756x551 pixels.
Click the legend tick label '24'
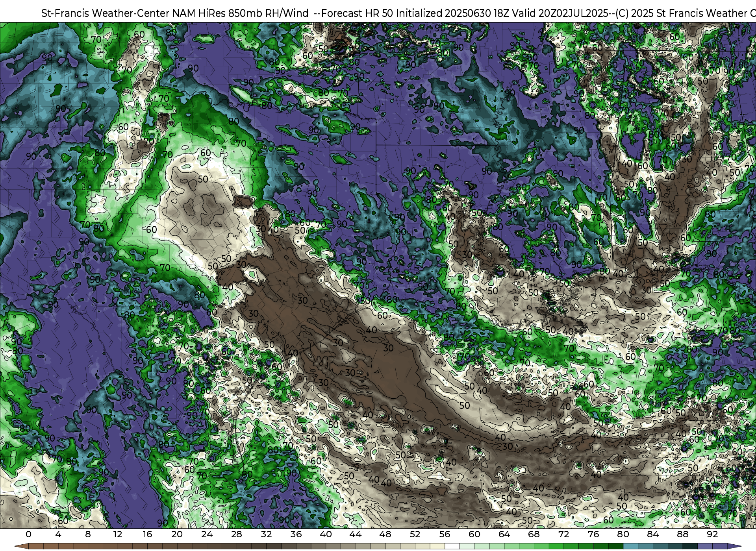pos(207,534)
